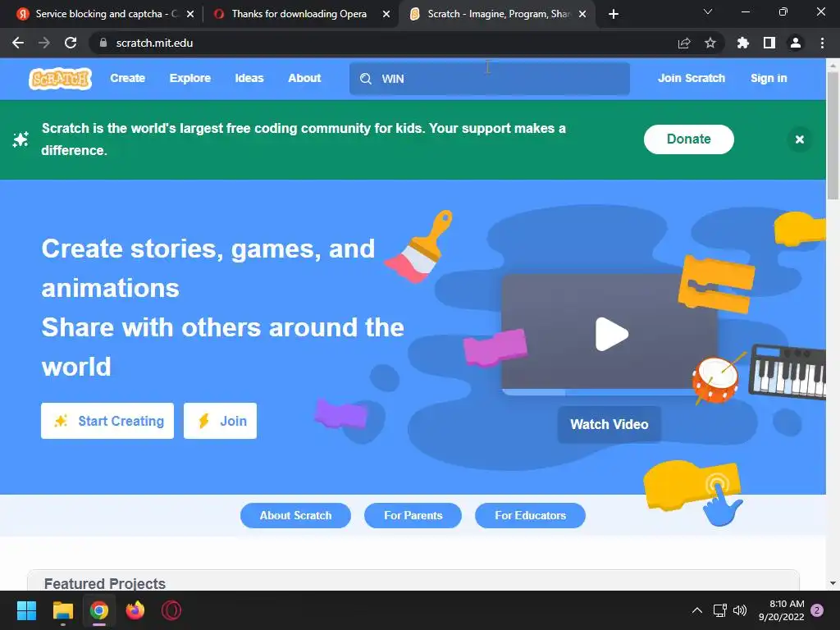
Task: Launch Opera from the taskbar
Action: [171, 610]
